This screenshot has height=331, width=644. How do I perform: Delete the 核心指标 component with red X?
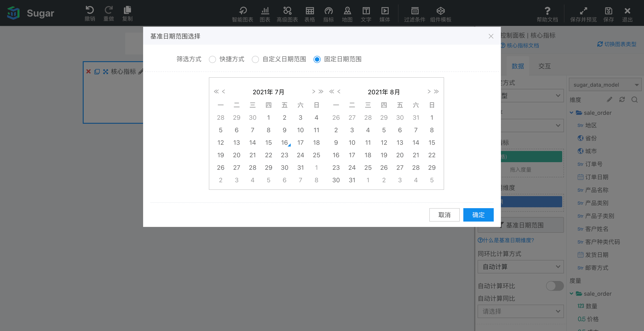tap(88, 72)
